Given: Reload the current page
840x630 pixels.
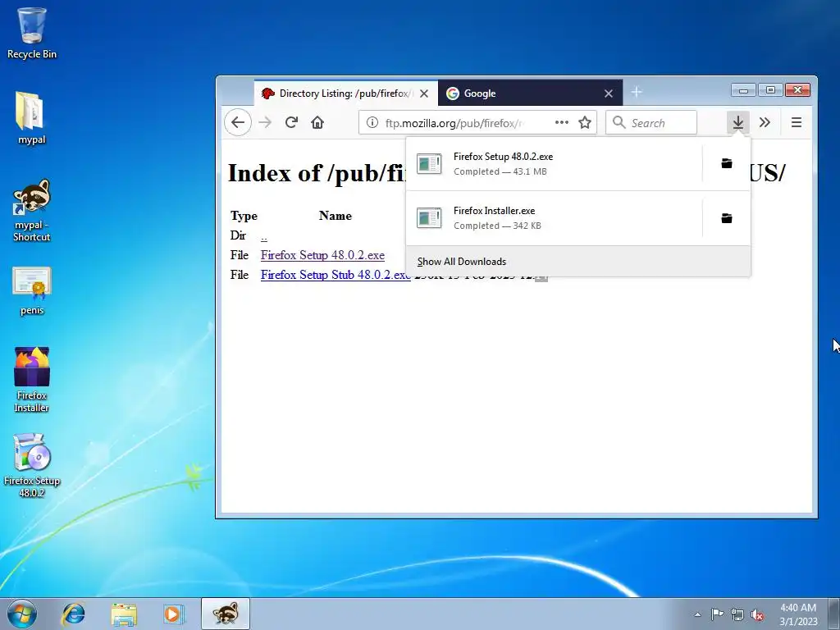Looking at the screenshot, I should tap(291, 123).
